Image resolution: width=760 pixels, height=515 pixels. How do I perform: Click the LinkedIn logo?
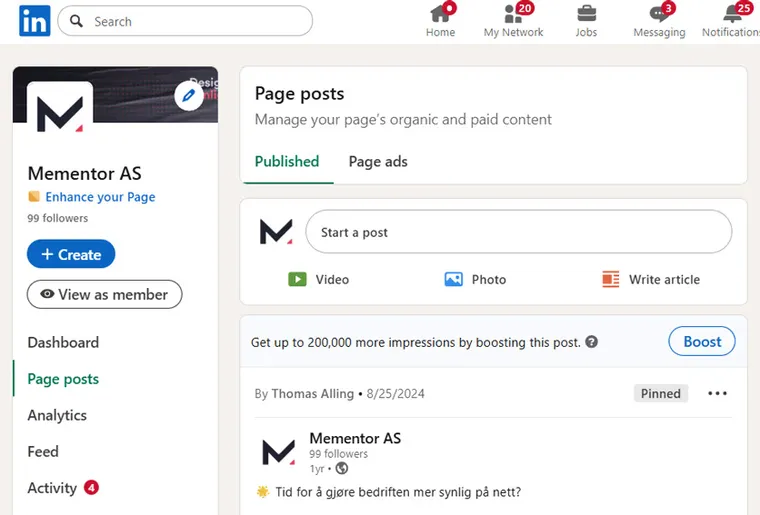pos(34,21)
